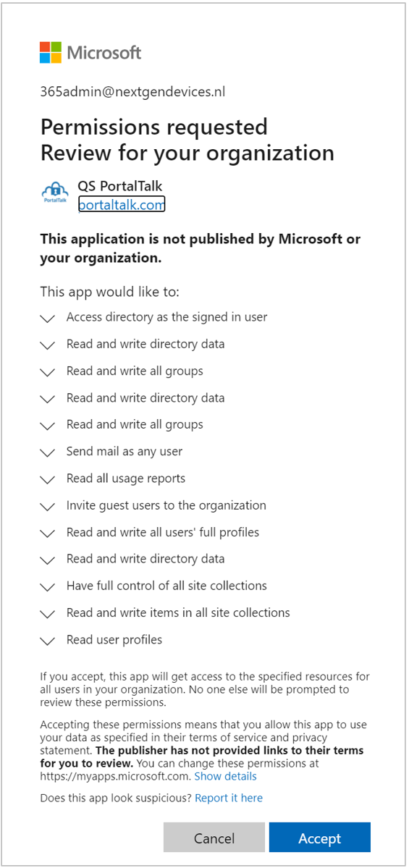
Task: Click the 365admin@nextgendevices.nl account text
Action: 132,92
